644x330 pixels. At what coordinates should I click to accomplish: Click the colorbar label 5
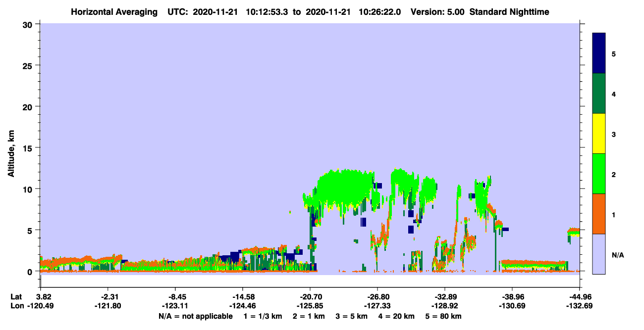(x=614, y=53)
